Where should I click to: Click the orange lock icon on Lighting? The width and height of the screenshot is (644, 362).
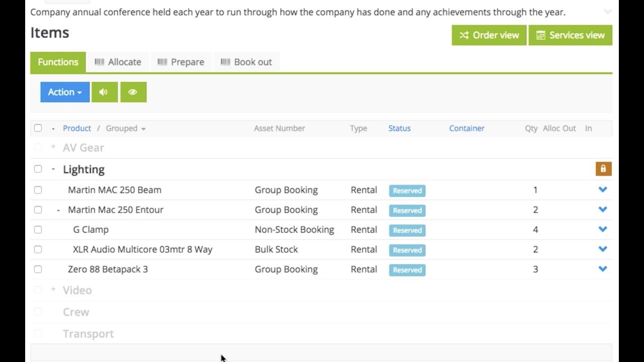603,169
